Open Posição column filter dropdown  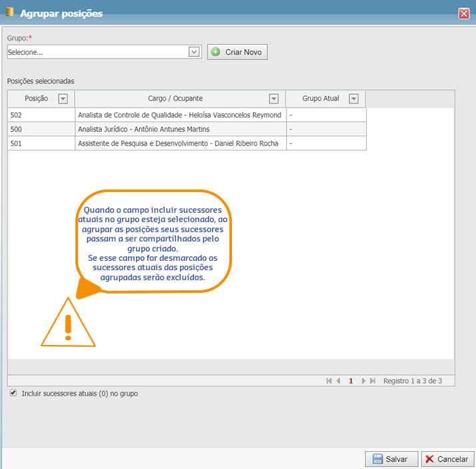pyautogui.click(x=63, y=99)
